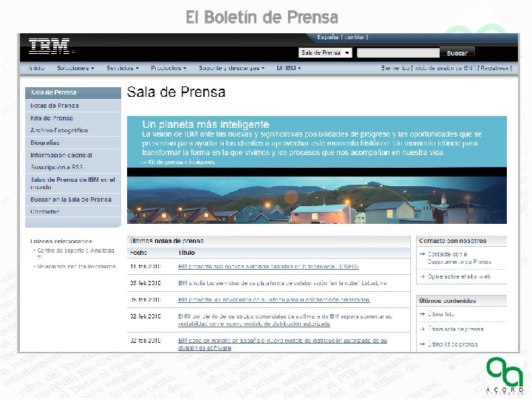The width and height of the screenshot is (532, 399).
Task: Click the IBM logo
Action: [x=50, y=46]
